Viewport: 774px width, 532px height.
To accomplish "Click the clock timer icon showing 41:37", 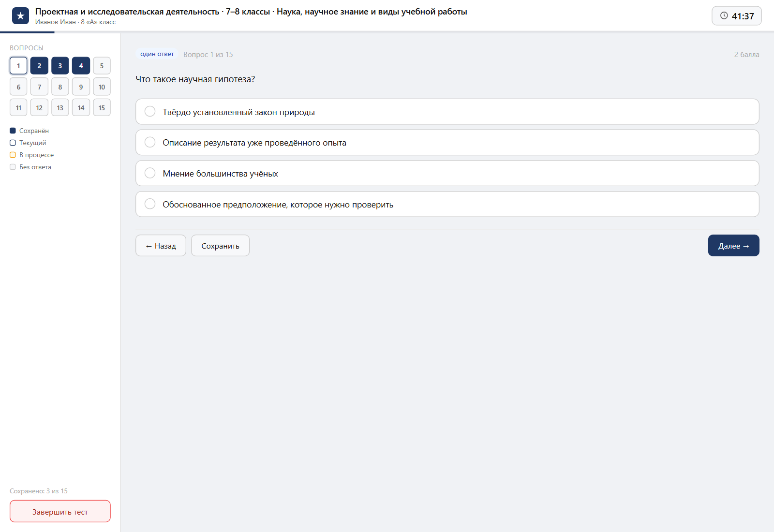I will [724, 15].
